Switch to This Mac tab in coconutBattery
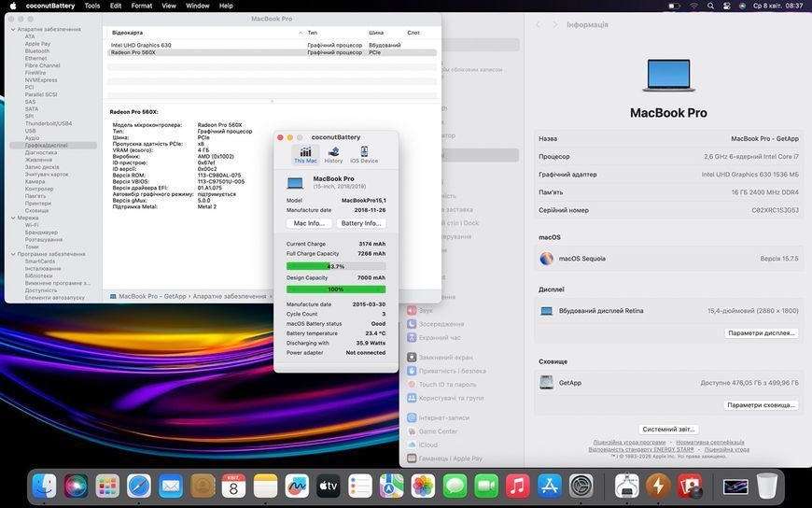Screen dimensions: 812x508 305,155
